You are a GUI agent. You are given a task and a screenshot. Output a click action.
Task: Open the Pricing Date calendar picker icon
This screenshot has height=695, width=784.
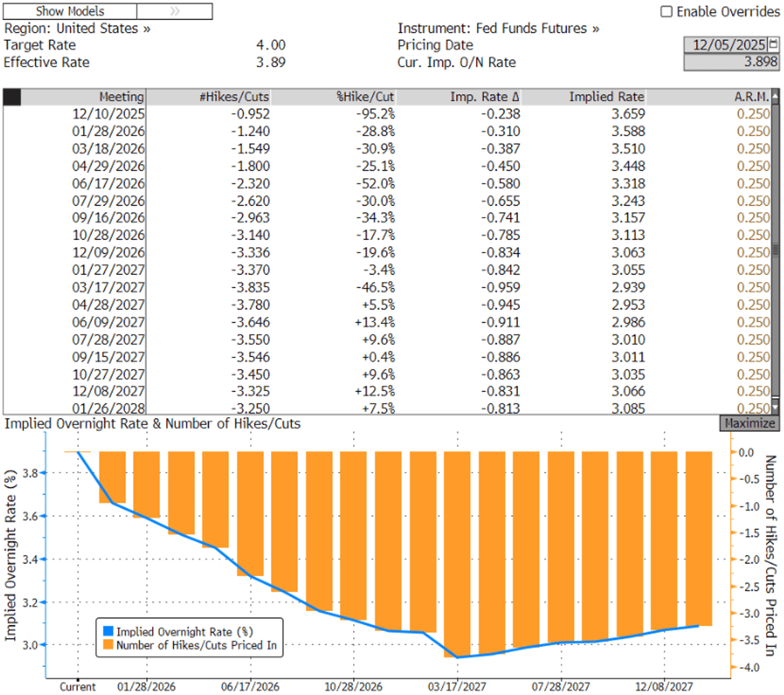773,45
